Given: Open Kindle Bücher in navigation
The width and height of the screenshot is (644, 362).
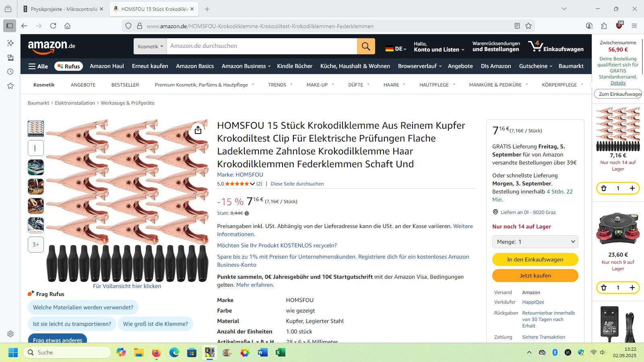Looking at the screenshot, I should (295, 66).
